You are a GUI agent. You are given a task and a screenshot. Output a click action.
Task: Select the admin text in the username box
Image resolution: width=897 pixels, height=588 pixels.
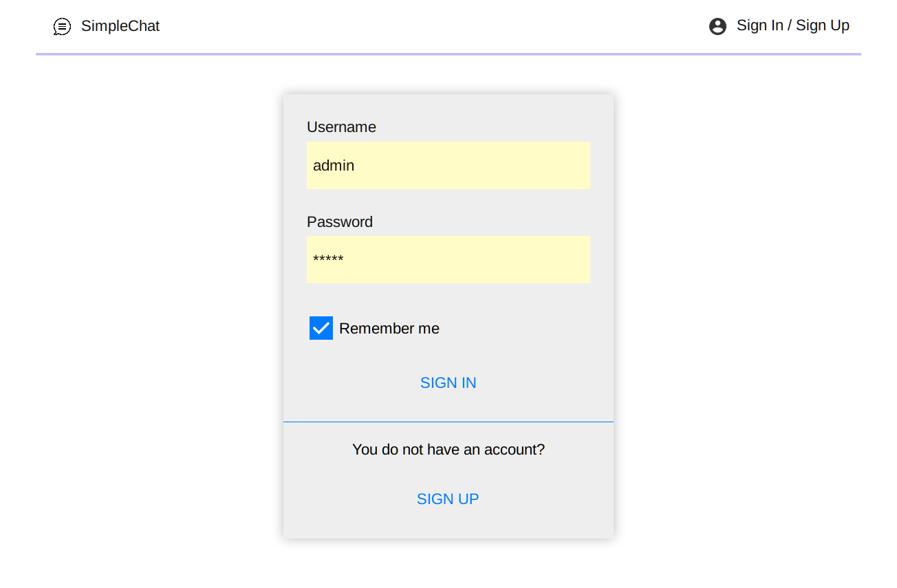point(333,165)
